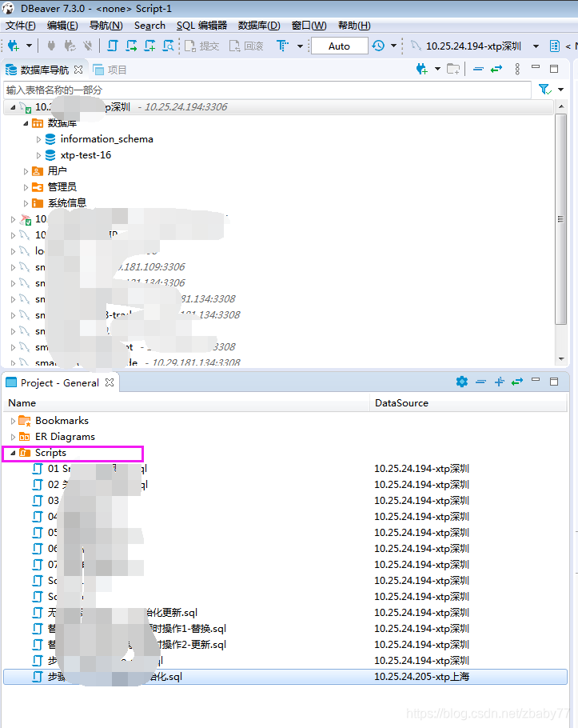Click the Disconnect icon in main toolbar

point(87,46)
